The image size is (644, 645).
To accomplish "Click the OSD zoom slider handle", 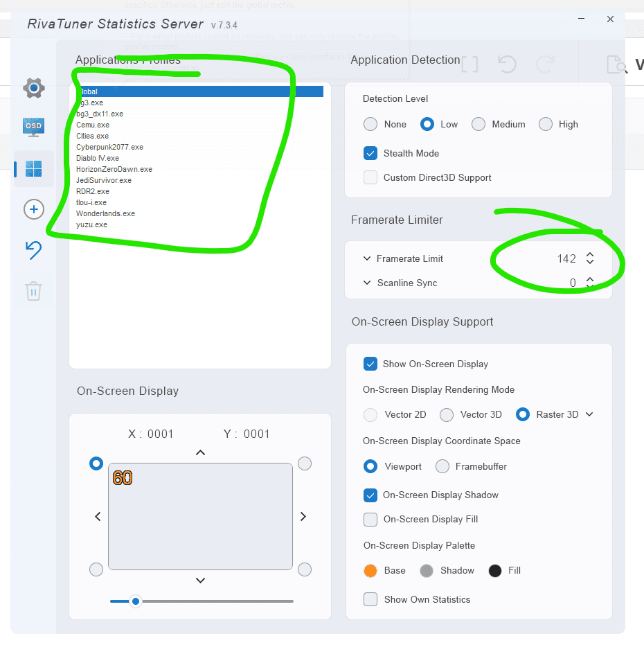I will click(x=136, y=601).
